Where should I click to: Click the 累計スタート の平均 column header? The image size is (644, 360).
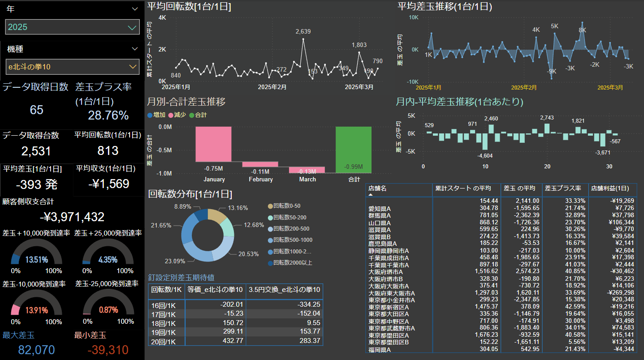pyautogui.click(x=463, y=189)
